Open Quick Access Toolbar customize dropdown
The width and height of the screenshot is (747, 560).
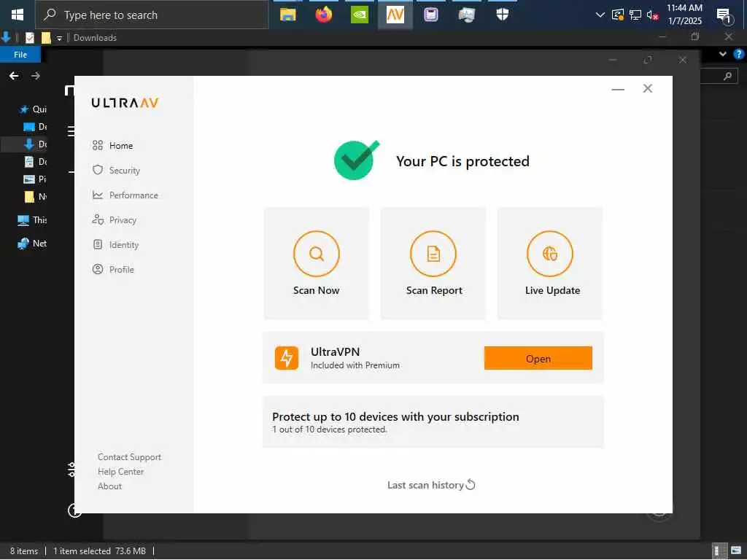[59, 38]
